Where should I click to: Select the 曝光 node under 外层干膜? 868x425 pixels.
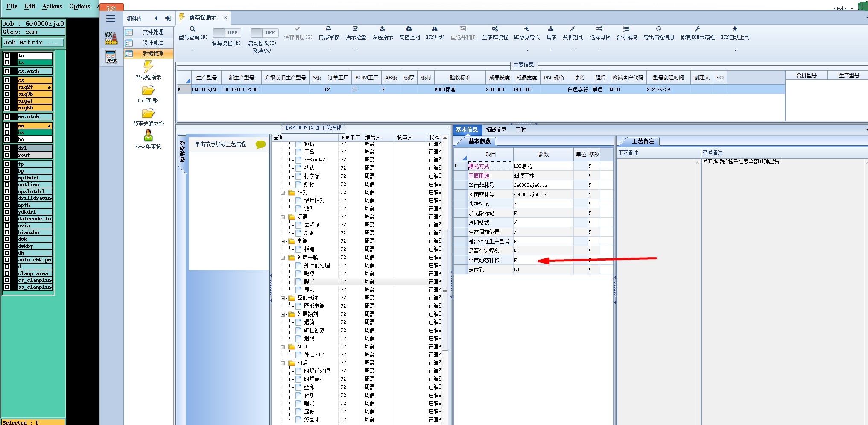point(309,281)
